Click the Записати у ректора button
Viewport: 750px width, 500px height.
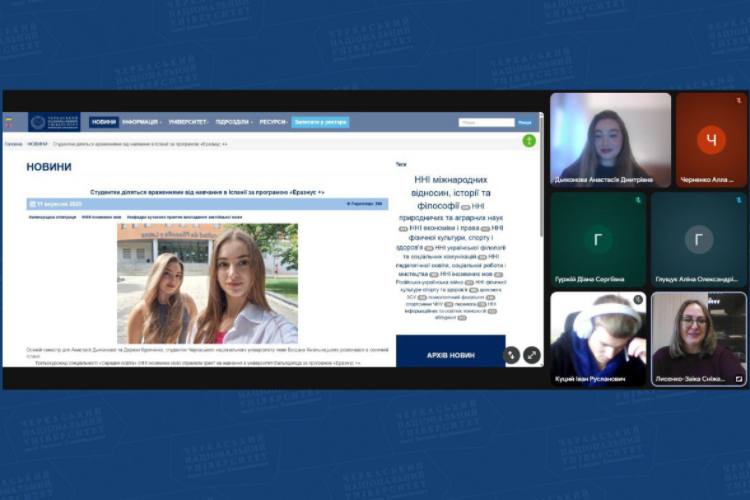click(320, 122)
